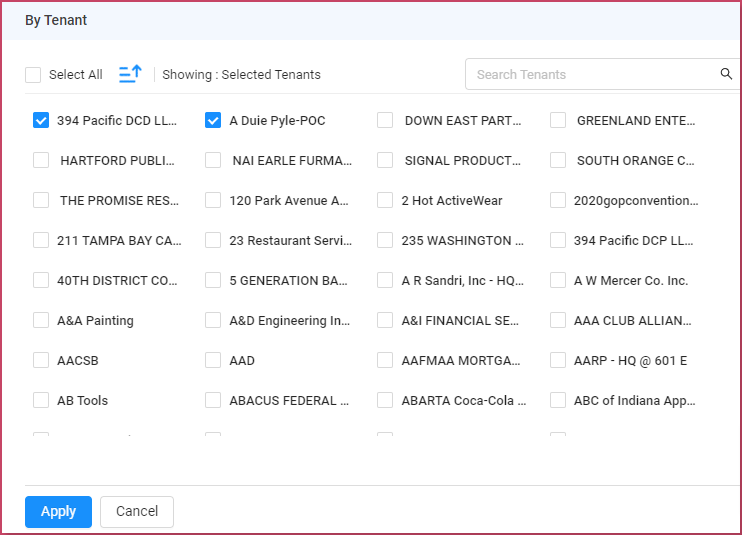Check A&A Painting checkbox
Viewport: 742px width, 535px height.
pos(41,320)
